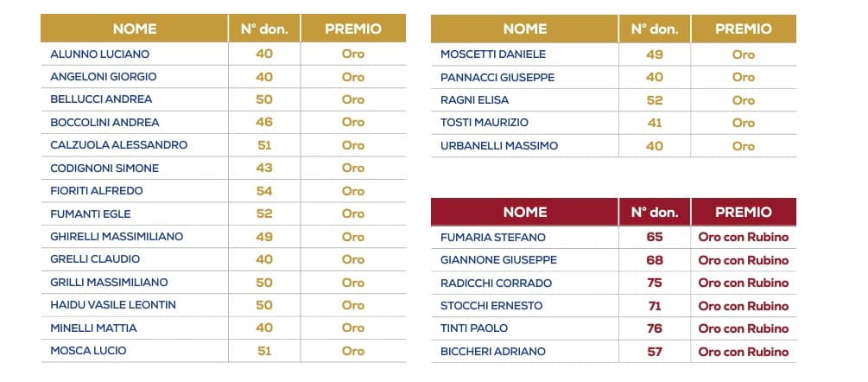The width and height of the screenshot is (868, 382).
Task: Click the PREMIO header of the red table
Action: (x=743, y=212)
